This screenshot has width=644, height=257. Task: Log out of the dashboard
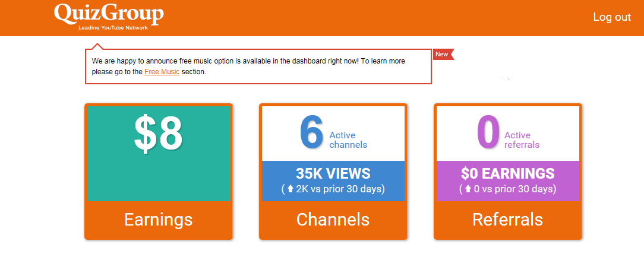pyautogui.click(x=612, y=17)
